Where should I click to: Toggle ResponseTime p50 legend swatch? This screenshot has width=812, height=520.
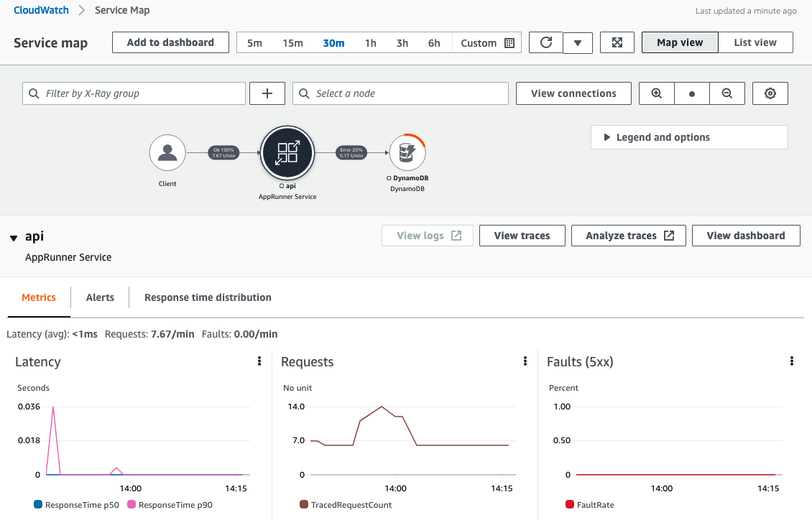38,504
